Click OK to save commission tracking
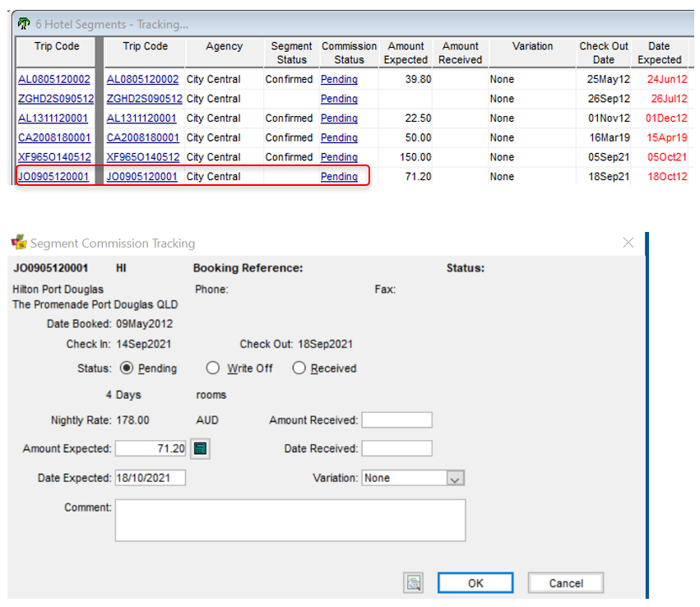This screenshot has height=607, width=700. (475, 583)
